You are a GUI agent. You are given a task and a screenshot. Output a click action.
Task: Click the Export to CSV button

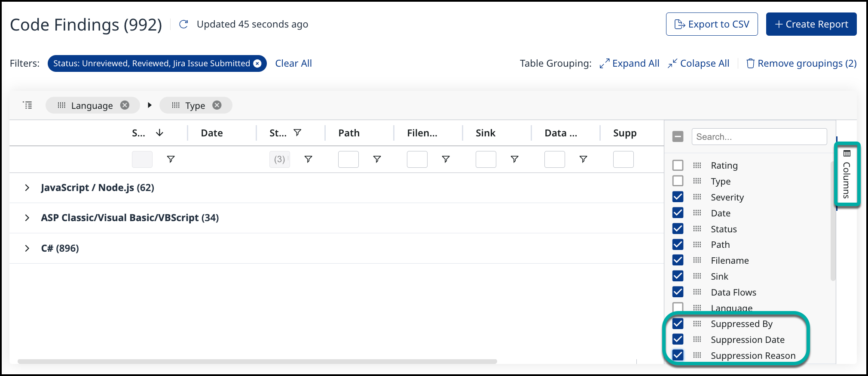click(x=712, y=25)
